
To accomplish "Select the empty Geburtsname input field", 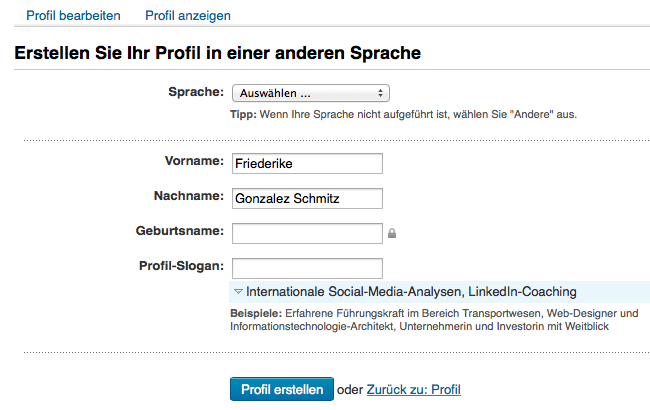I will point(307,233).
